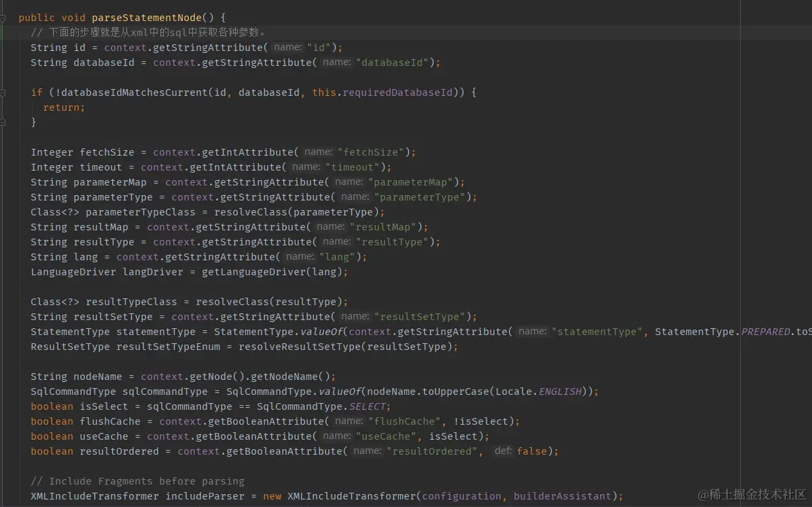Click getIntAttribute on the timeout line
Image resolution: width=812 pixels, height=507 pixels.
pyautogui.click(x=236, y=167)
